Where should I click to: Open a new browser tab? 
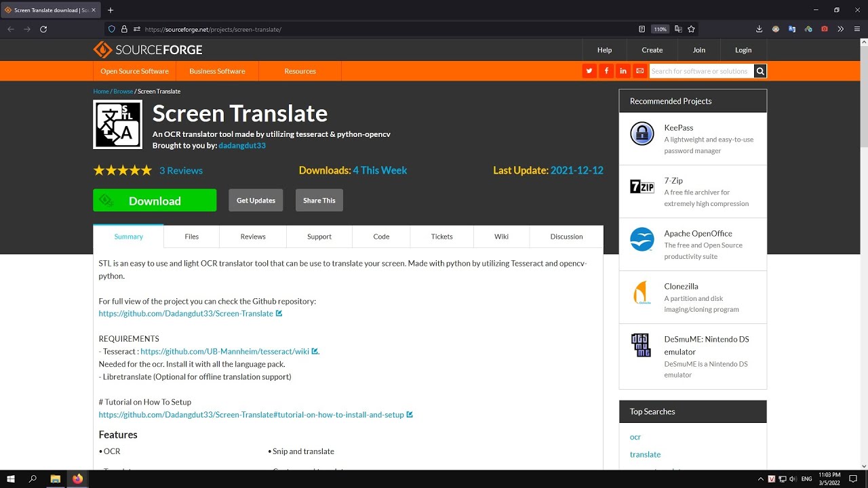pyautogui.click(x=111, y=10)
